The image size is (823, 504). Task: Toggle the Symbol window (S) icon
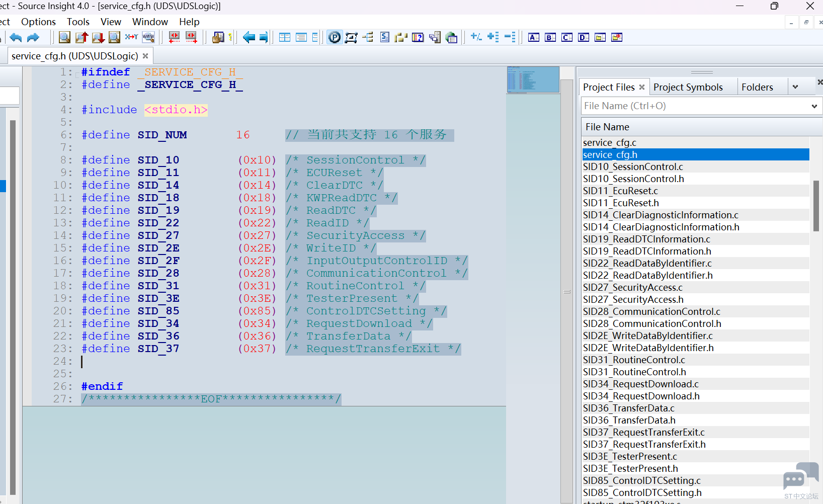(384, 37)
